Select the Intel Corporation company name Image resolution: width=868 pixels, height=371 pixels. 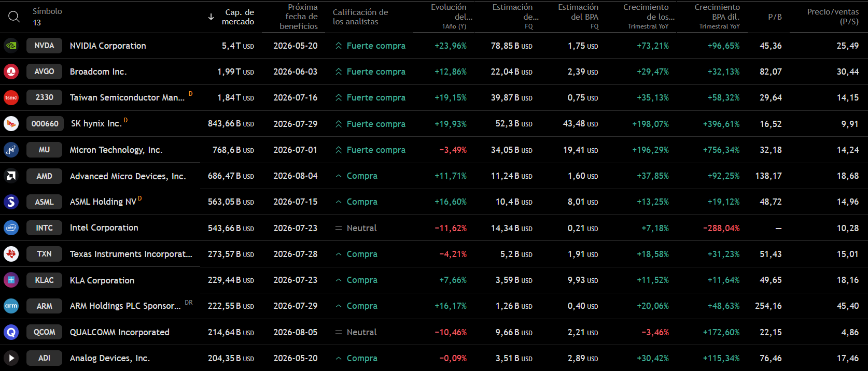click(x=104, y=227)
